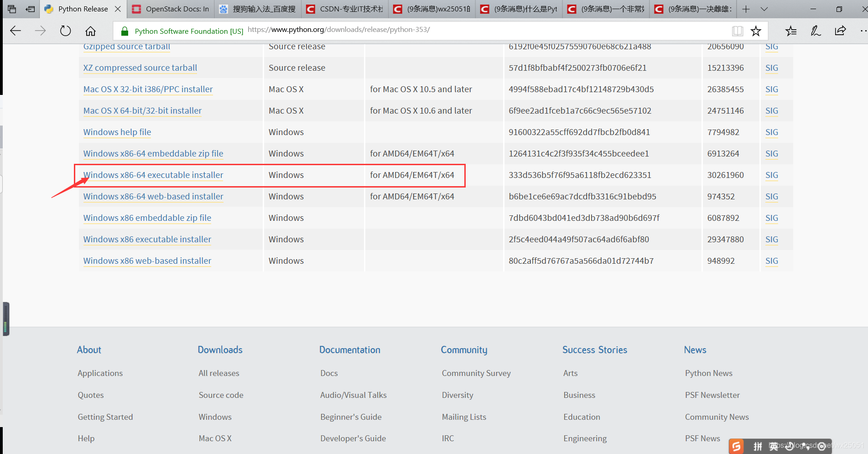Switch to the (9条消息)一决雌雄 tab
Image resolution: width=868 pixels, height=454 pixels.
coord(693,9)
